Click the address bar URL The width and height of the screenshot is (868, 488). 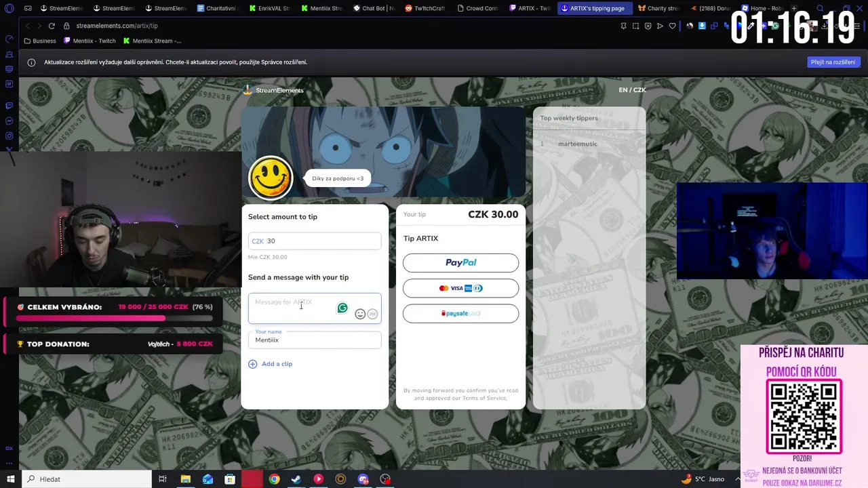117,26
